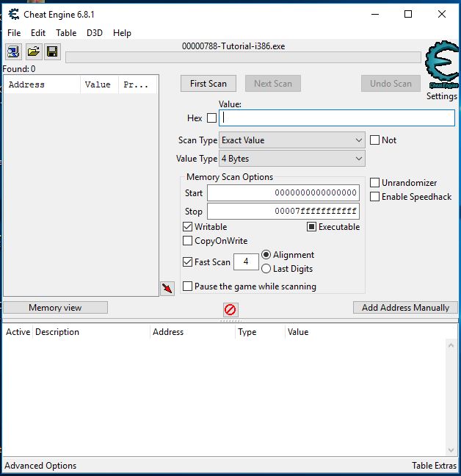Screen dimensions: 461x476
Task: Click the horizontal splitter dots above address table
Action: (230, 320)
